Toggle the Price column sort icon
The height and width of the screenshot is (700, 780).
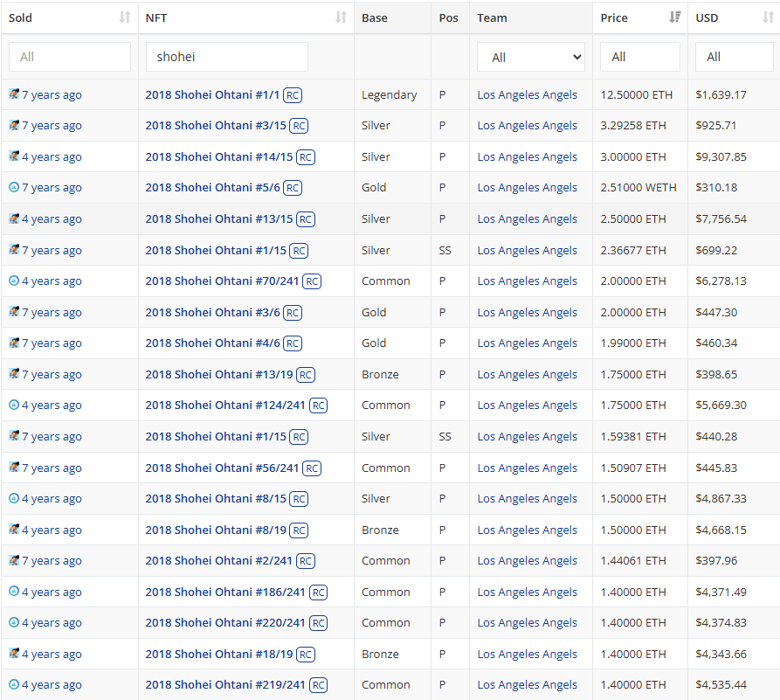674,17
